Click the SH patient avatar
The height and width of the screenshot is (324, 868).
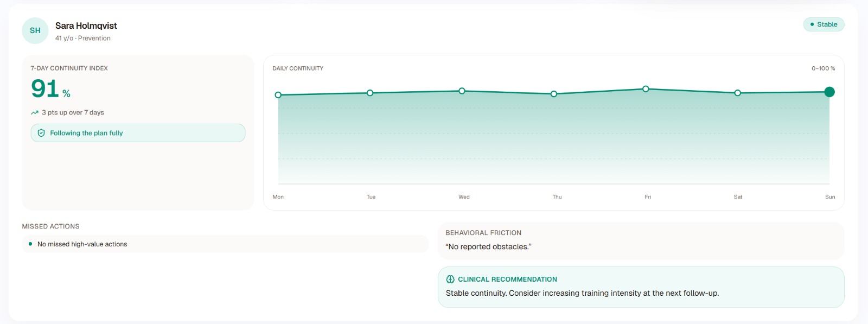coord(35,30)
